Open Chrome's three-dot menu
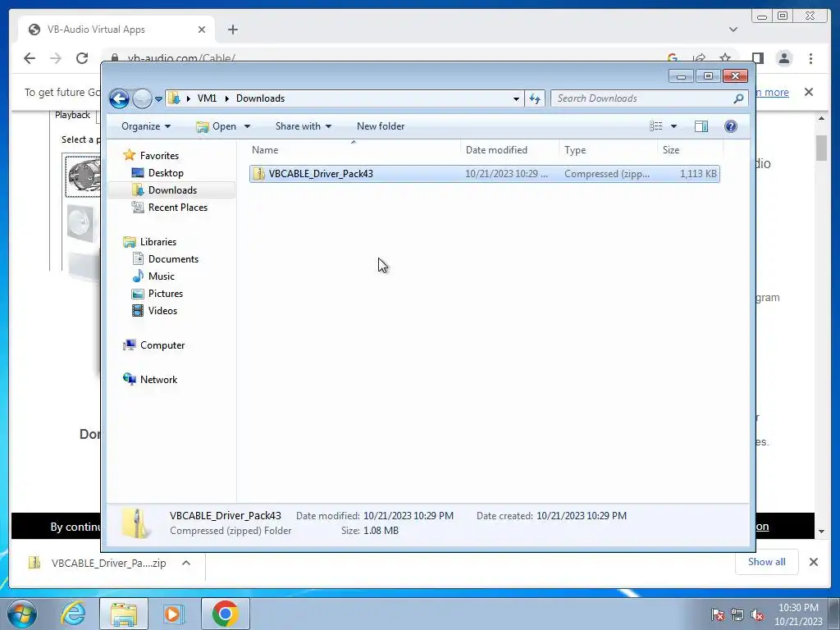 click(x=810, y=58)
